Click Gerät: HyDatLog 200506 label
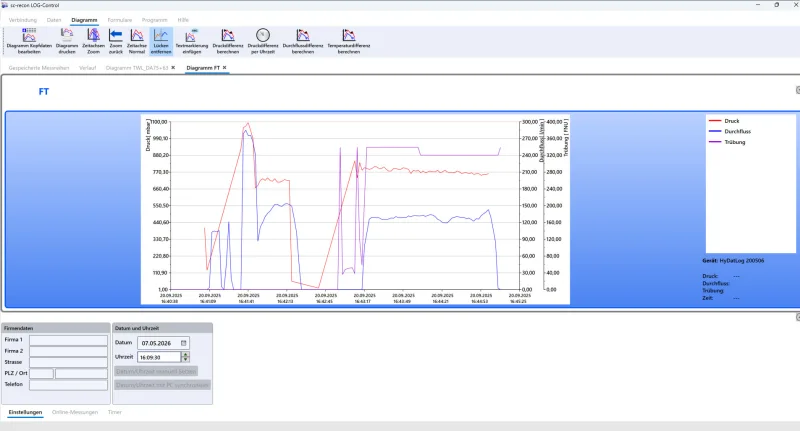 pyautogui.click(x=733, y=261)
